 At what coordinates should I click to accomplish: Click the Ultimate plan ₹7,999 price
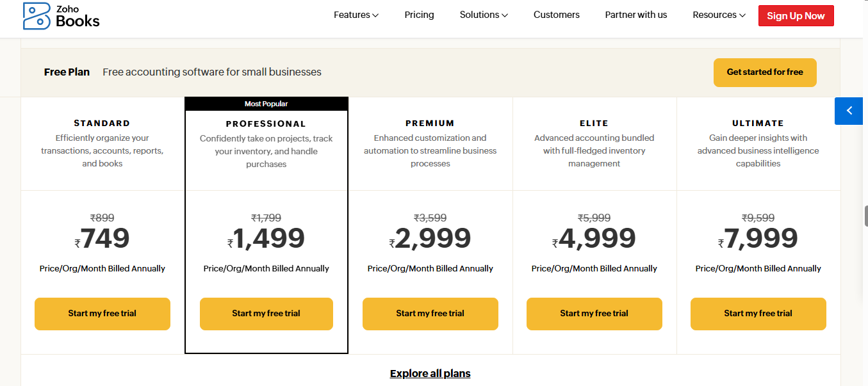(x=758, y=239)
